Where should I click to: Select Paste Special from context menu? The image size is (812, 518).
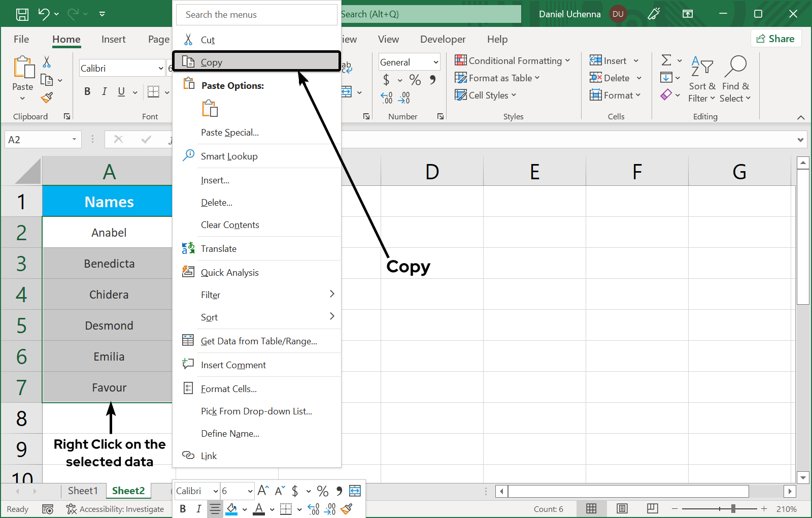(x=230, y=133)
